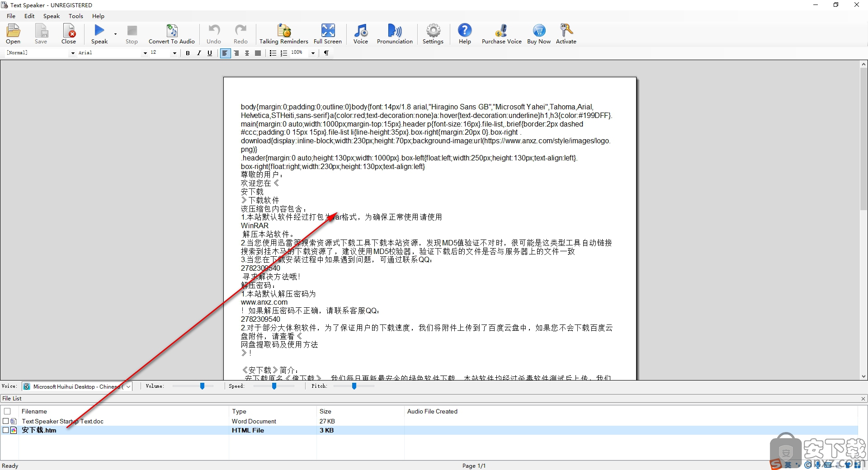Start reading with the Speak button
Image resolution: width=868 pixels, height=470 pixels.
(99, 34)
